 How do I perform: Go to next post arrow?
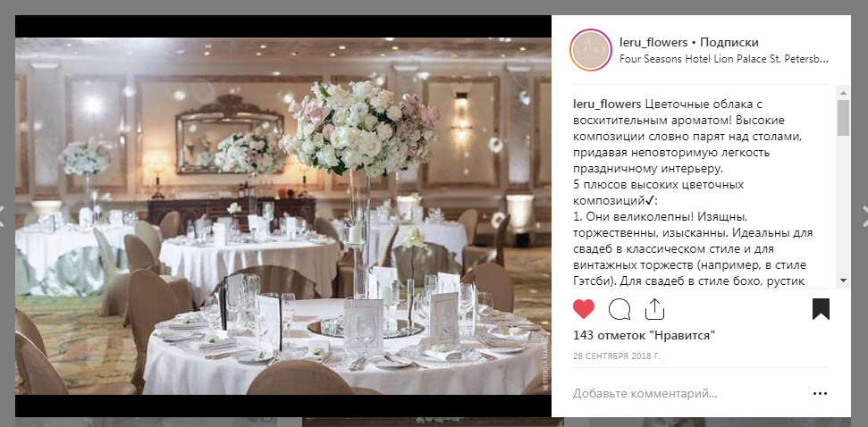pos(864,215)
